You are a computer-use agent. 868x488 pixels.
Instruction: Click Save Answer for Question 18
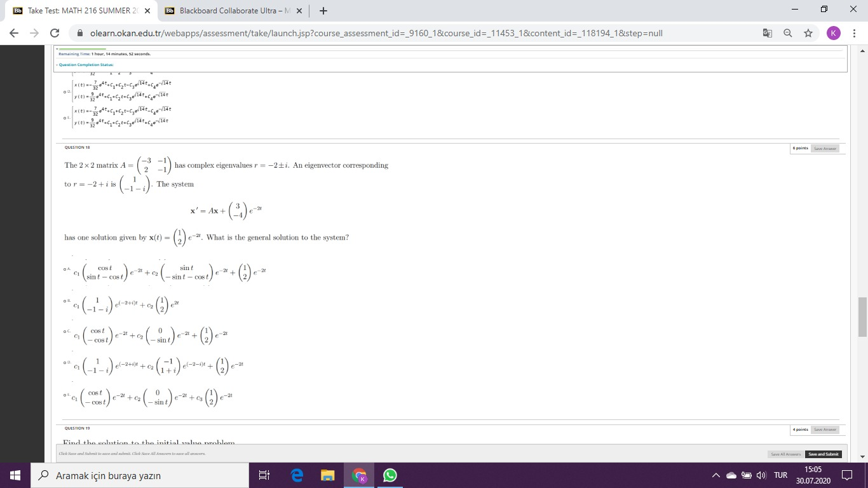(824, 148)
